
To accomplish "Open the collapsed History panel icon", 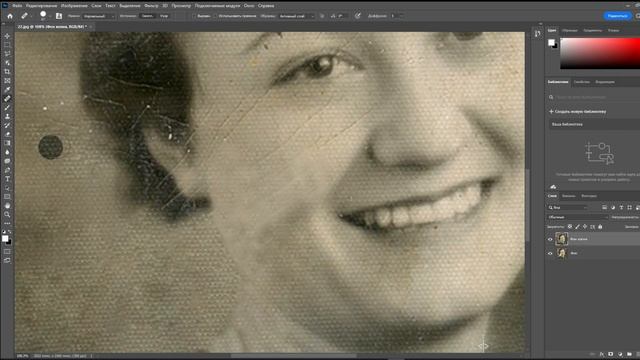I will click(538, 34).
